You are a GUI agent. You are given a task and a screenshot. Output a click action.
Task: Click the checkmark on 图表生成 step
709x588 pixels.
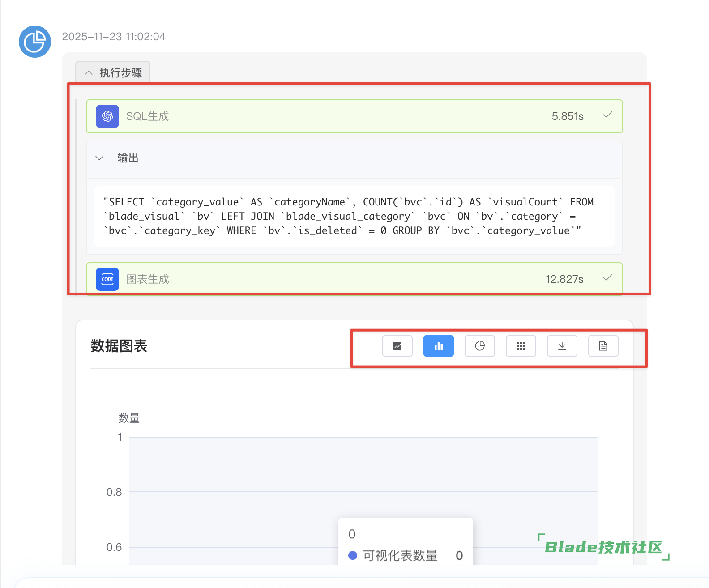point(607,278)
